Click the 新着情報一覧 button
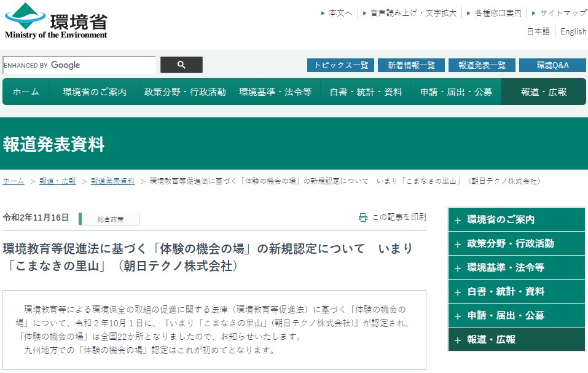 411,65
